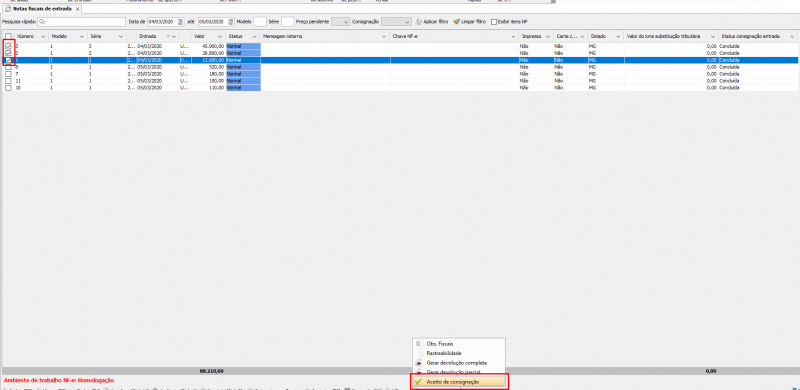Image resolution: width=800 pixels, height=390 pixels.
Task: Open the Preço pendente dropdown
Action: coord(340,21)
